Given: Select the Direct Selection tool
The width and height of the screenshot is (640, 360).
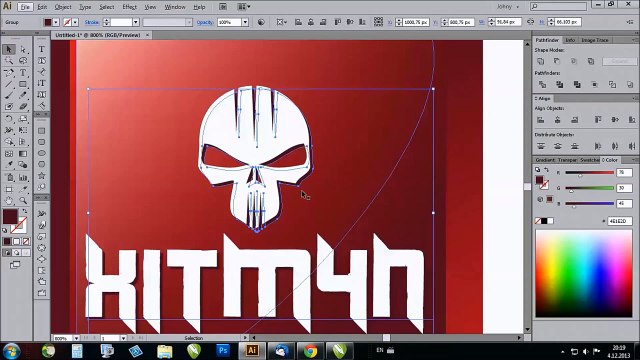Looking at the screenshot, I should click(23, 49).
